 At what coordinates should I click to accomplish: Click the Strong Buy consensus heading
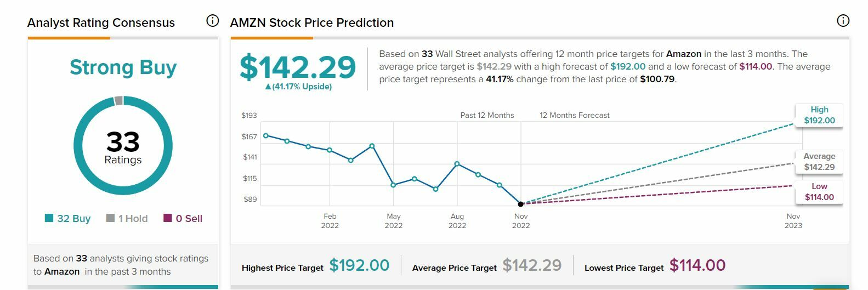coord(123,67)
